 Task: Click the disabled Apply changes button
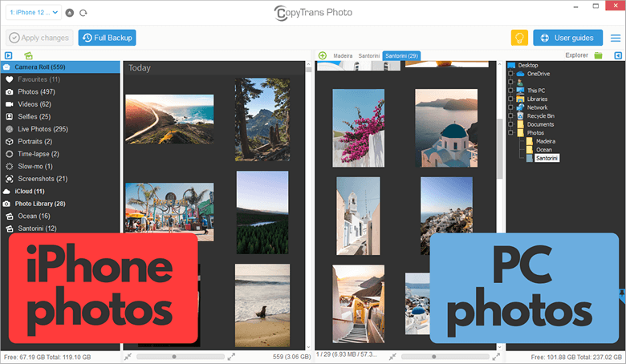tap(39, 38)
